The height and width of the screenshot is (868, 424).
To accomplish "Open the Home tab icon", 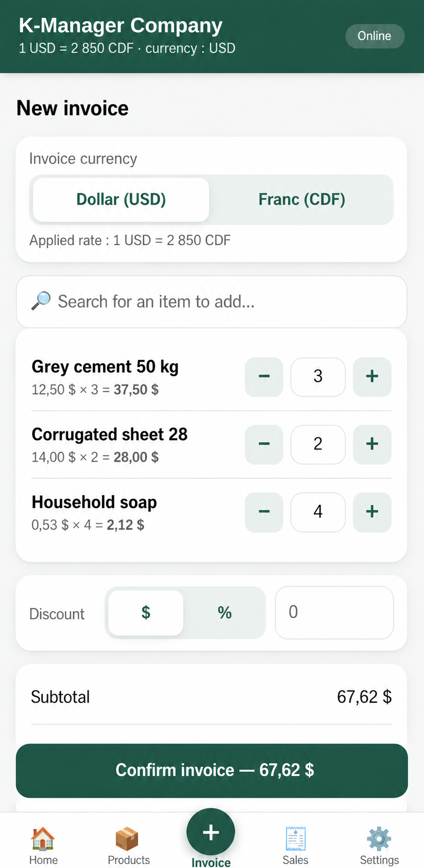I will tap(43, 839).
